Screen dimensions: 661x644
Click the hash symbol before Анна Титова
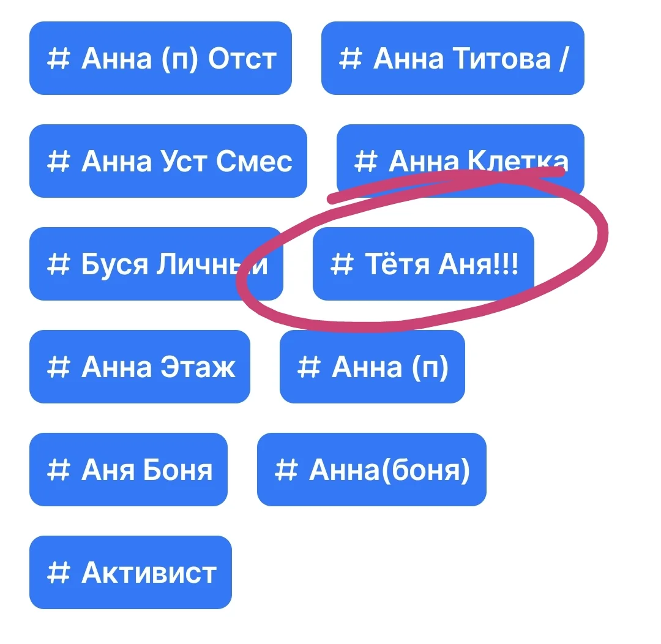tap(349, 59)
